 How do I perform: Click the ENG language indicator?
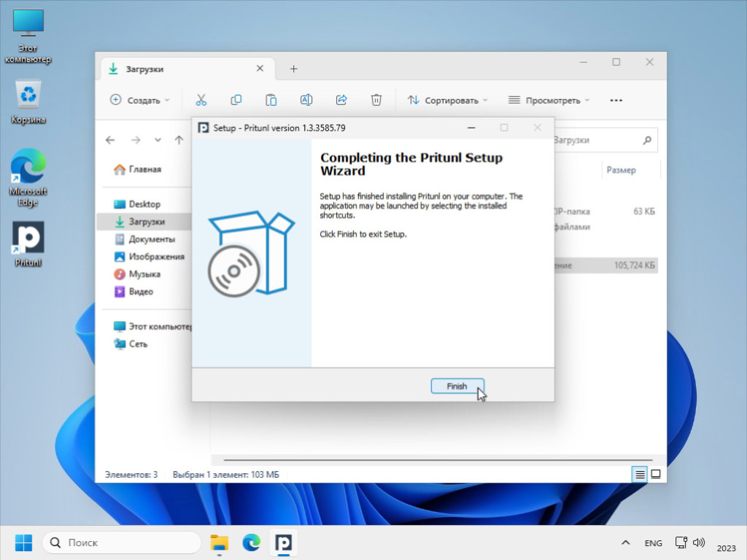[x=653, y=542]
